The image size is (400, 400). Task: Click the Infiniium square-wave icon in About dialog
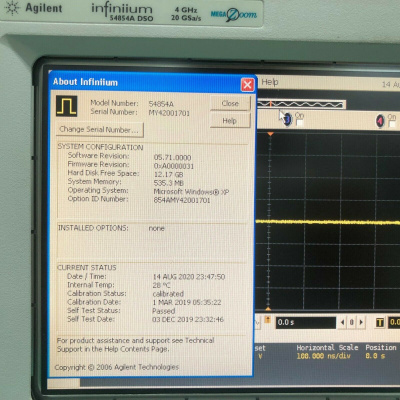pyautogui.click(x=67, y=106)
